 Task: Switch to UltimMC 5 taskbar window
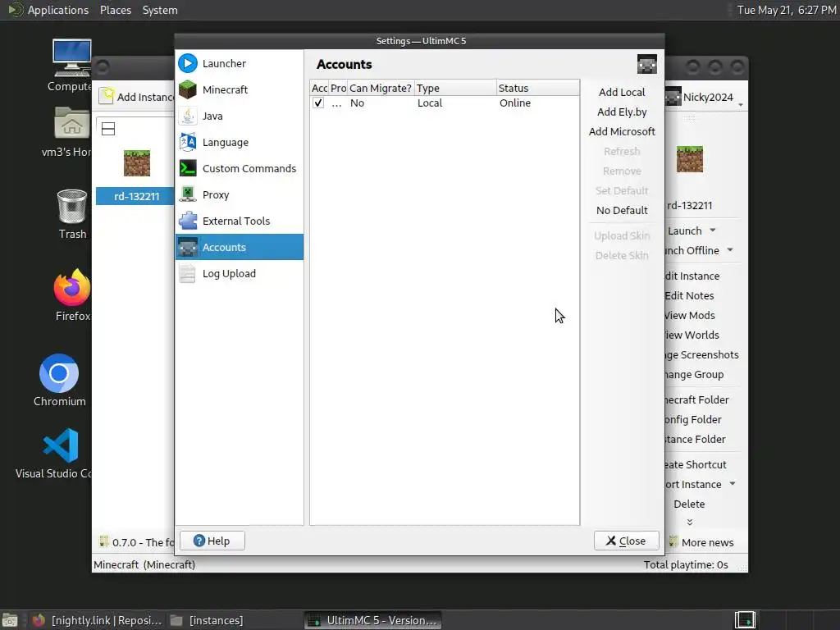(x=373, y=620)
